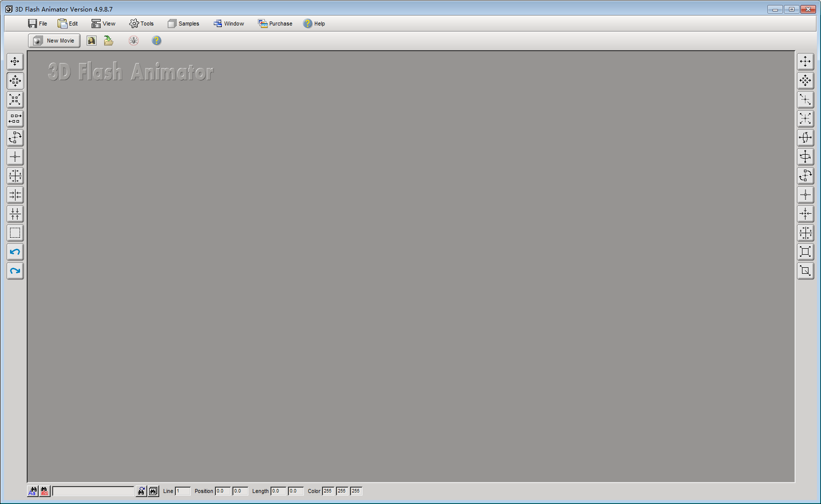Click four-diagonal-arrows expand icon in right toolbar

click(x=805, y=119)
